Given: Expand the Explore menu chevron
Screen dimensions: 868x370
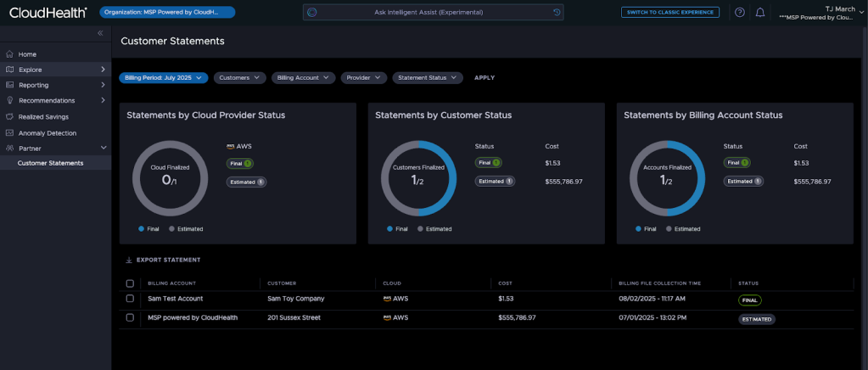Looking at the screenshot, I should click(103, 70).
